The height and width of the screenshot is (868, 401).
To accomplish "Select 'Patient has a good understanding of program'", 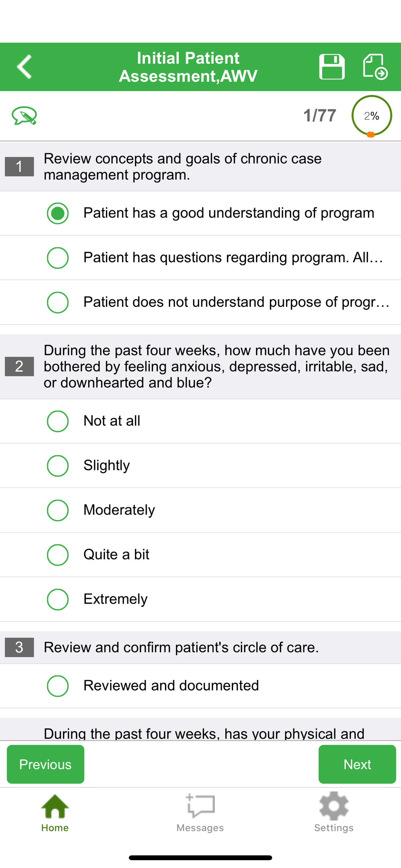I will point(200,213).
